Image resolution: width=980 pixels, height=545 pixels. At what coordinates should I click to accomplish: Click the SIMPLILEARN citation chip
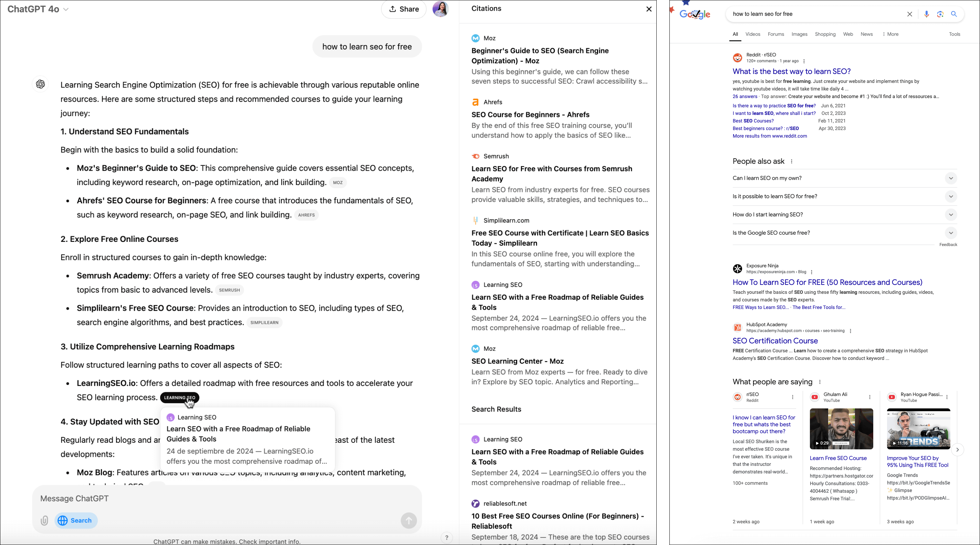pyautogui.click(x=264, y=323)
